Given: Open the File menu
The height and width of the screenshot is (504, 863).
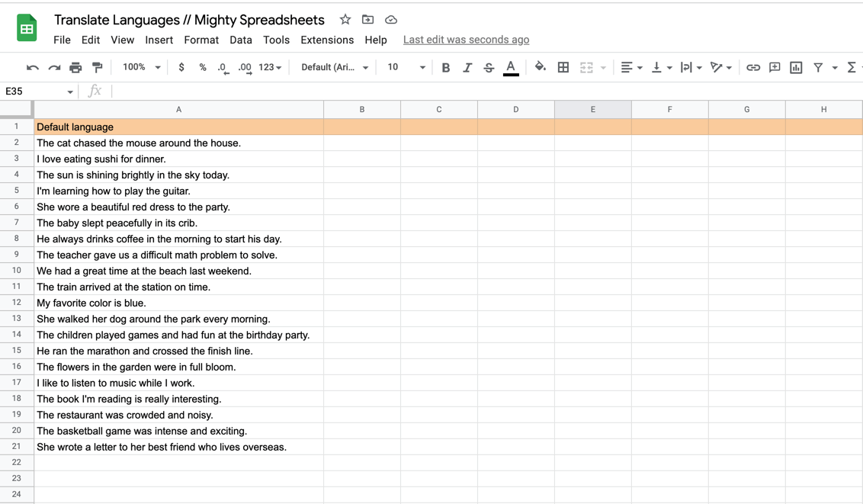Looking at the screenshot, I should click(62, 40).
